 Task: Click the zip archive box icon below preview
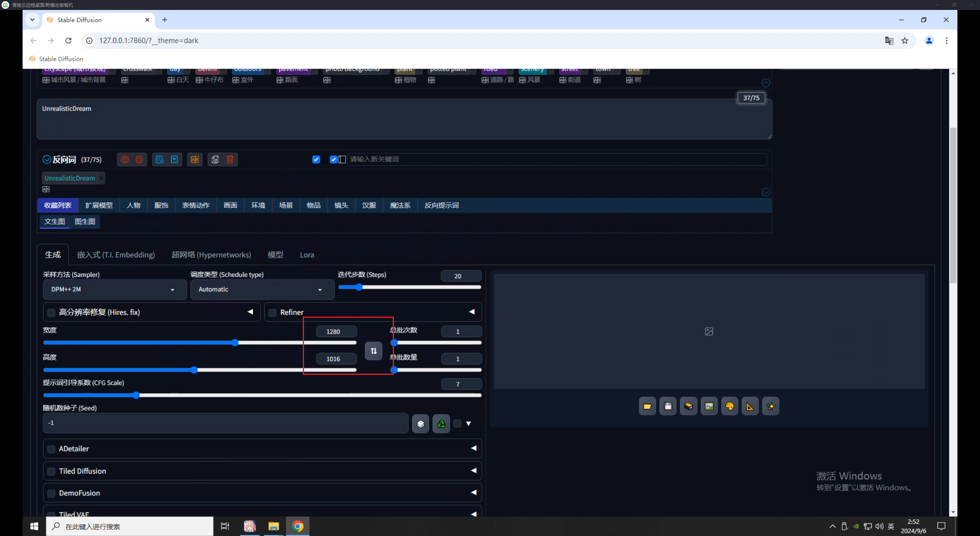(688, 406)
